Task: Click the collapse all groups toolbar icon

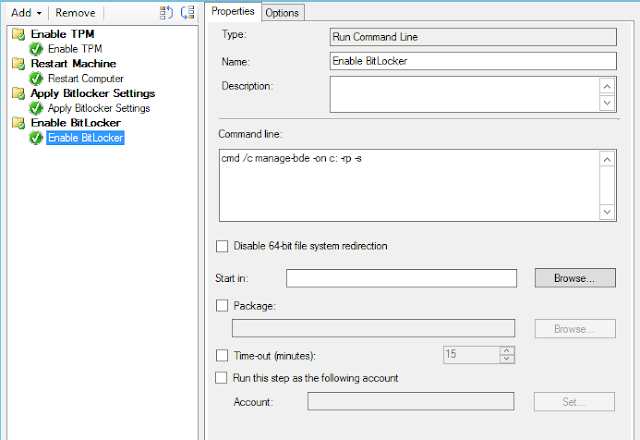Action: point(187,12)
